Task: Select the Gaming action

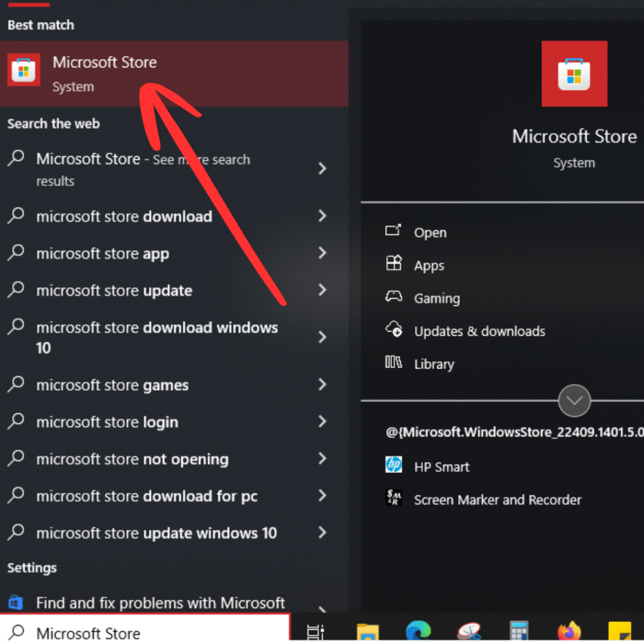Action: [437, 298]
